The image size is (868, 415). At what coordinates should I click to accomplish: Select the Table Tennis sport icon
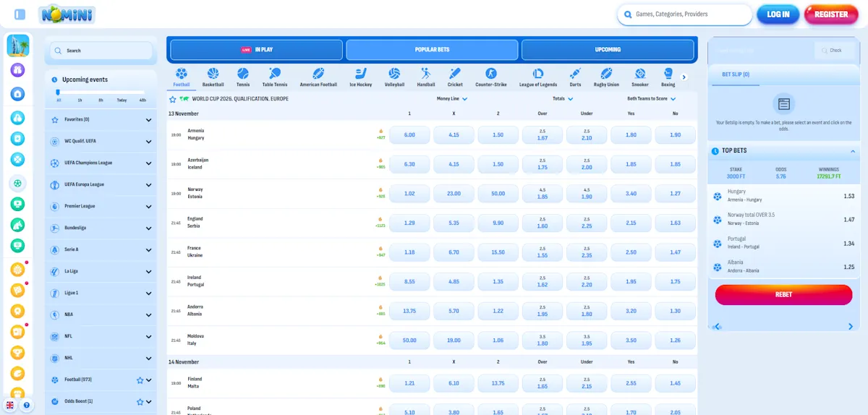point(275,74)
